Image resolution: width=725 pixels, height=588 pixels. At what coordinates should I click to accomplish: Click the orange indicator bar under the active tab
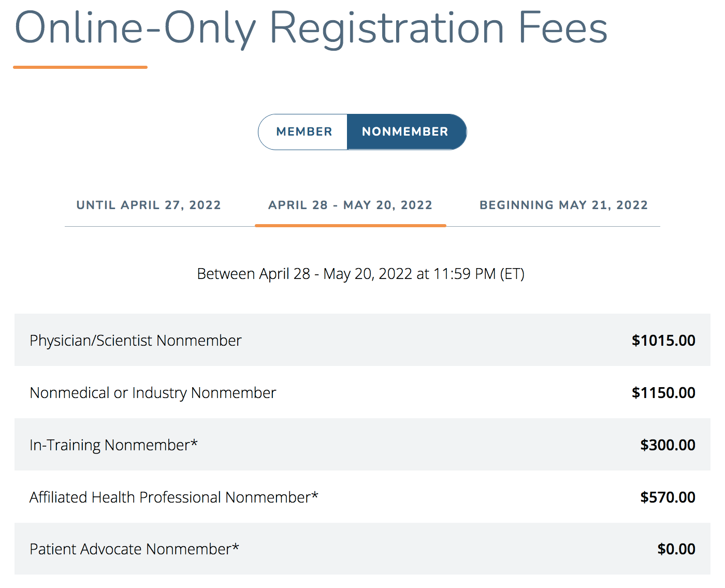click(351, 226)
